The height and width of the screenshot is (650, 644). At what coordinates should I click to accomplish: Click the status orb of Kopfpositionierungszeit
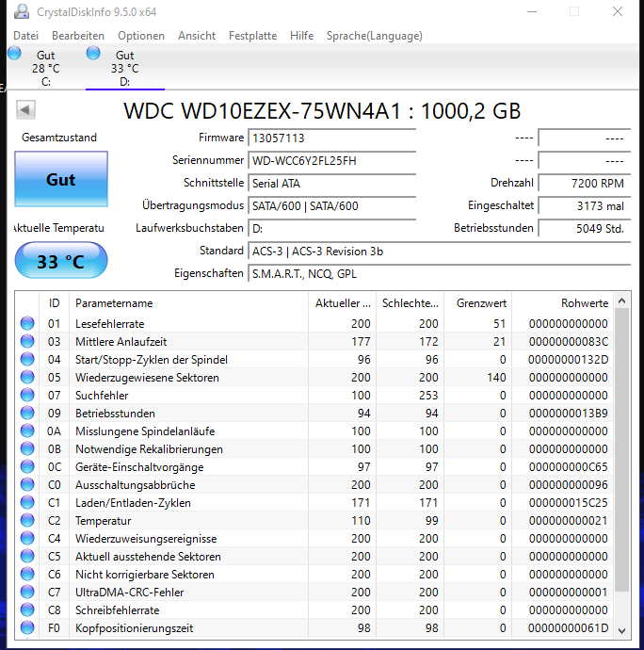[x=27, y=627]
